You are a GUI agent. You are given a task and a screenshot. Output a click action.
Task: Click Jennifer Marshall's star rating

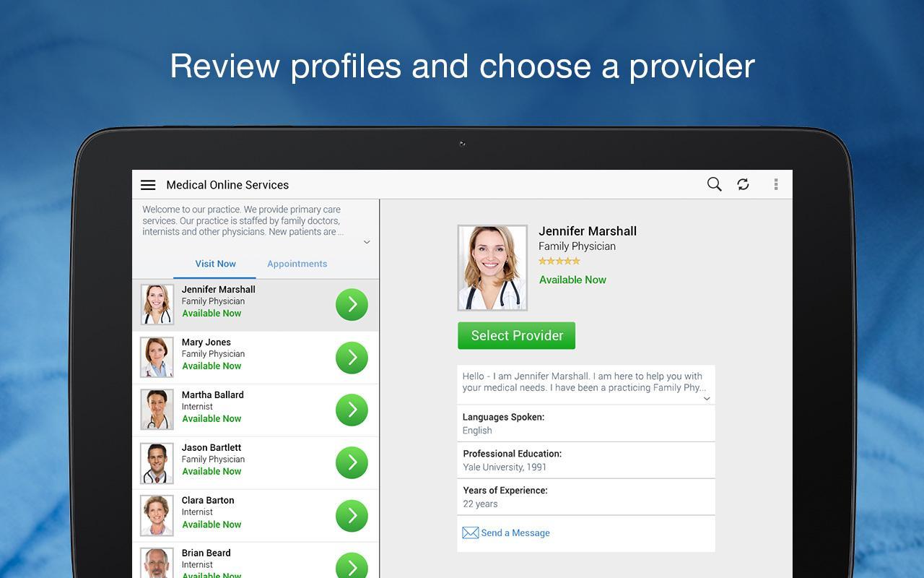pyautogui.click(x=559, y=261)
